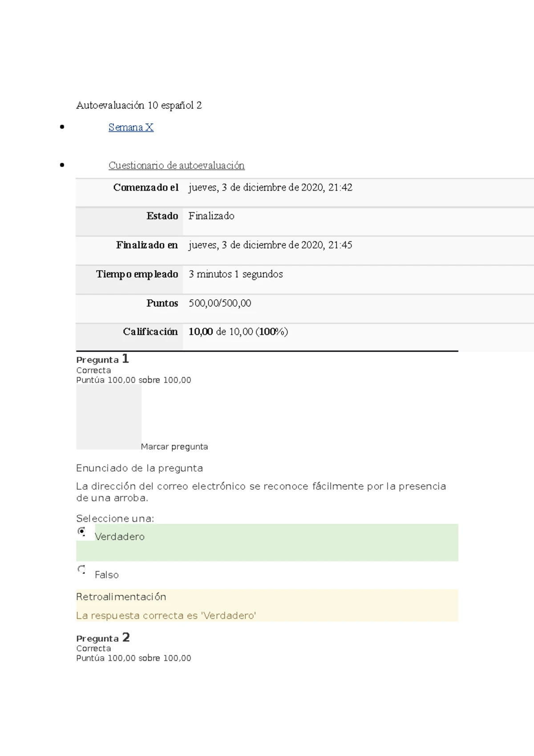Select the Falso radio button

tap(81, 569)
